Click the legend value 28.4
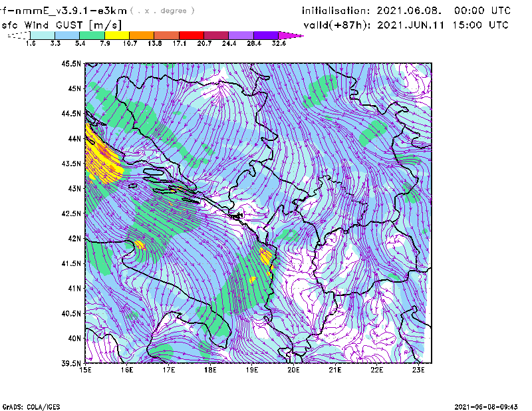Screen dimensions: 532x411 [x=254, y=43]
